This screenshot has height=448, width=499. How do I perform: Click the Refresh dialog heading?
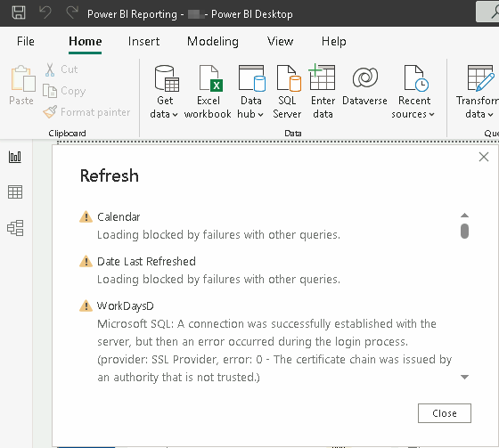coord(109,175)
